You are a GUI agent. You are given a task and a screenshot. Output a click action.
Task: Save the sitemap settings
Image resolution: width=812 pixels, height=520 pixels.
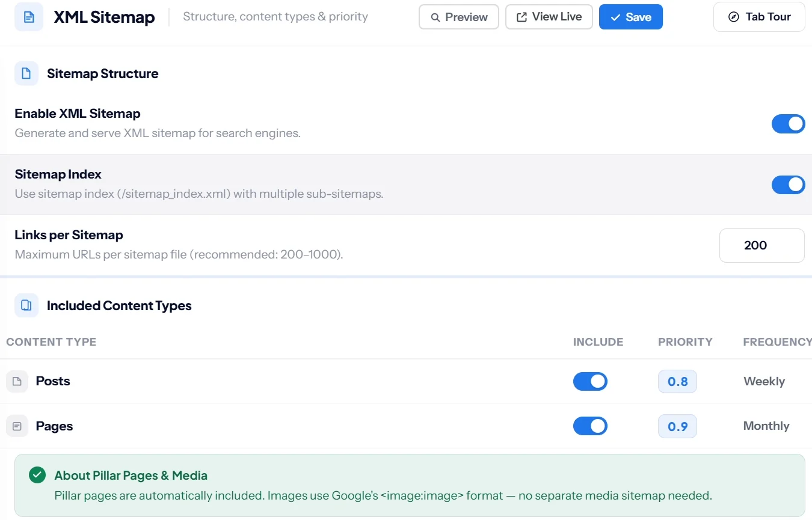click(631, 17)
